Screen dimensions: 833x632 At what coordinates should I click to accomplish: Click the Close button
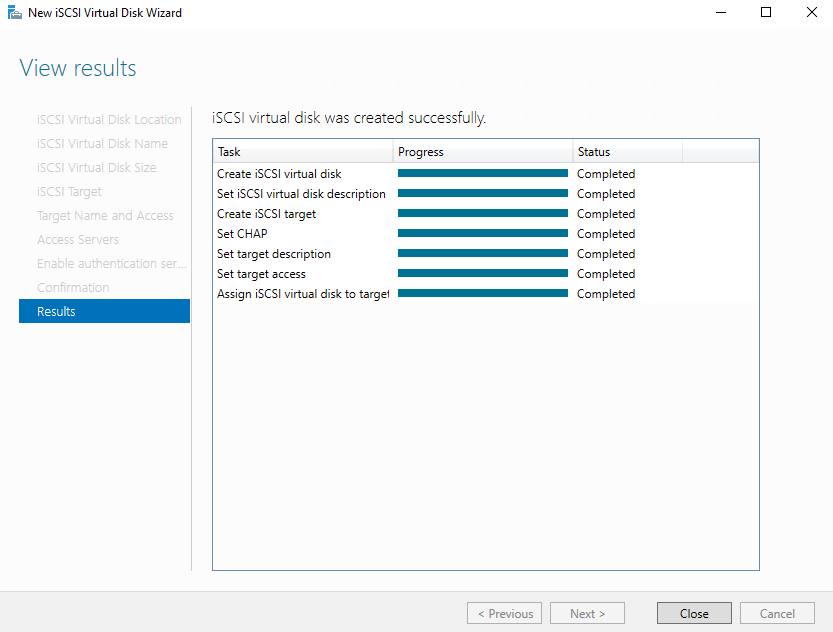coord(694,613)
